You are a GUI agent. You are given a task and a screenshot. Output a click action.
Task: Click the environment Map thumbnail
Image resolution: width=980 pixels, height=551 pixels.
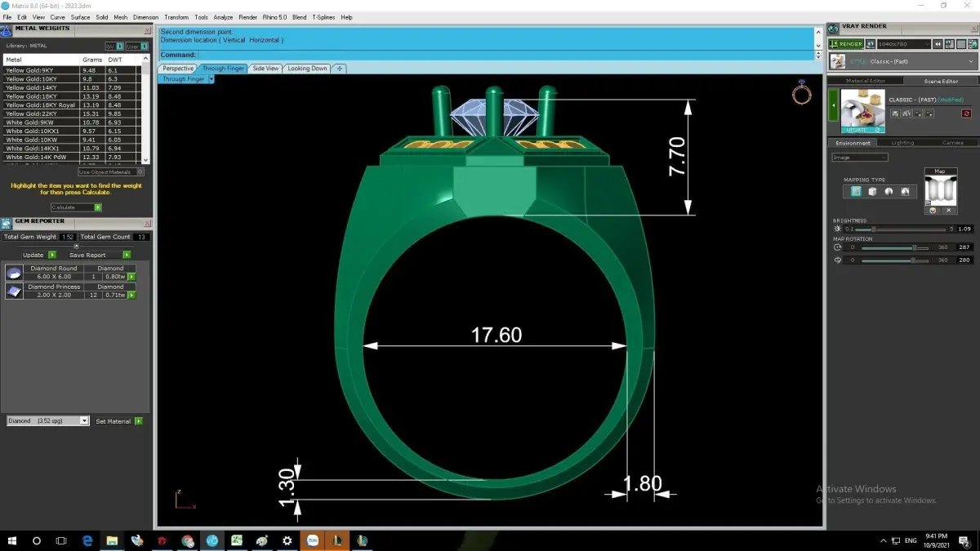tap(940, 190)
